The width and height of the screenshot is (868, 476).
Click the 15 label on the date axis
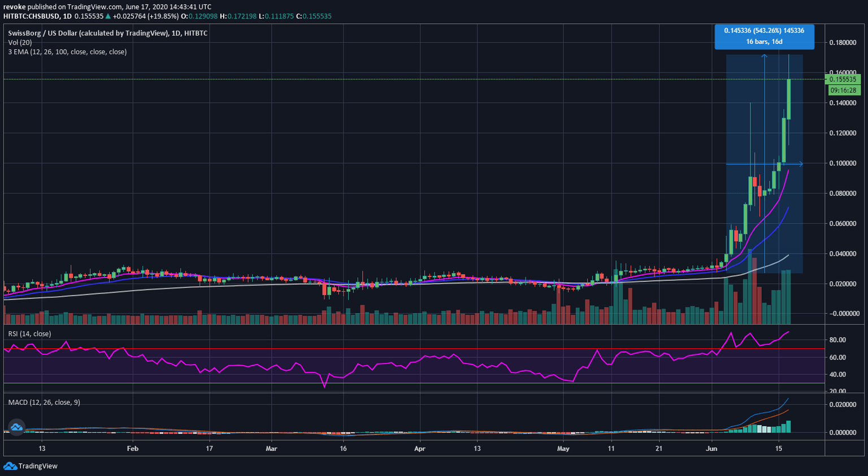(779, 449)
